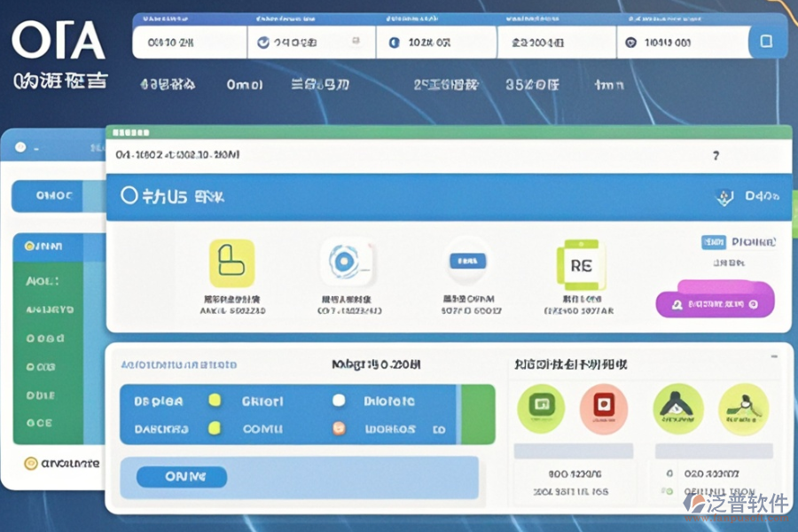Viewport: 798px width, 532px height.
Task: Switch to the Omol menu item
Action: click(243, 85)
